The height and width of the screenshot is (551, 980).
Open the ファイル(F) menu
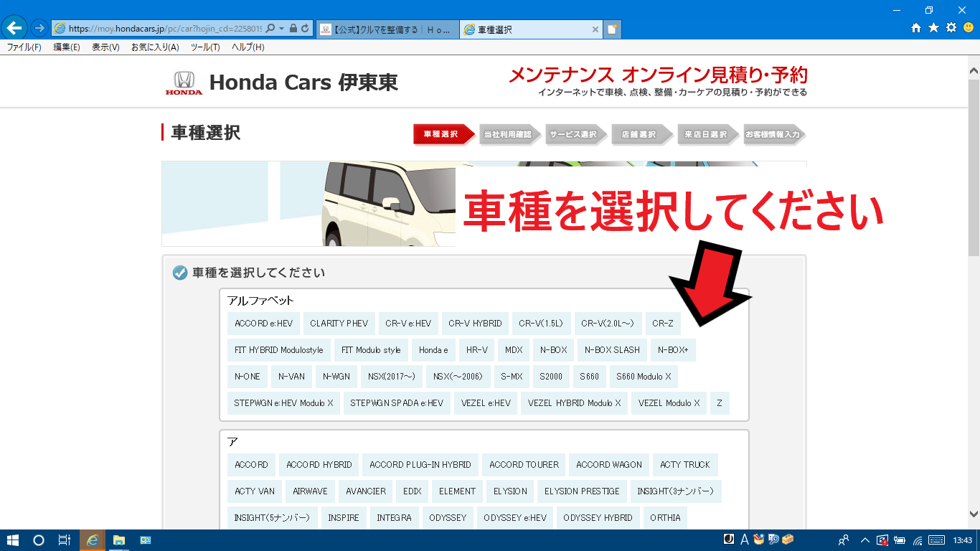[24, 47]
